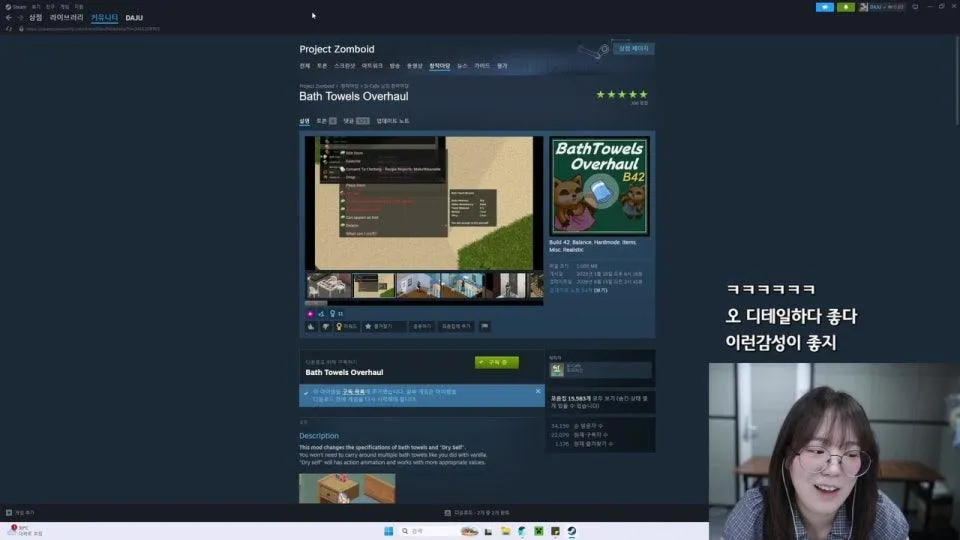This screenshot has height=540, width=960.
Task: Click the green notification bell button
Action: coord(846,7)
